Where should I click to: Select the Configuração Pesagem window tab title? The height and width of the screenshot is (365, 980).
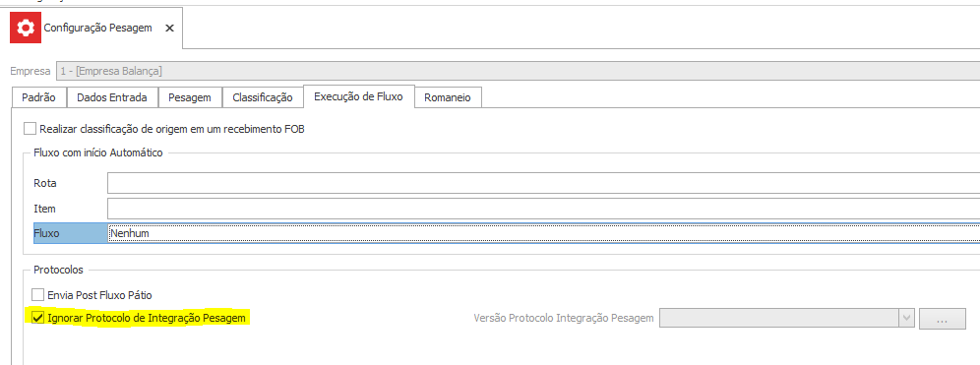click(98, 29)
